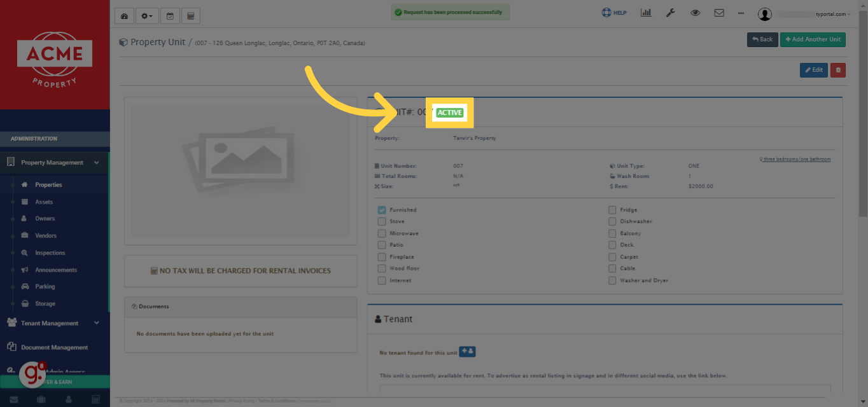Viewport: 868px width, 407px height.
Task: Check the Dishwasher checkbox
Action: tap(612, 221)
